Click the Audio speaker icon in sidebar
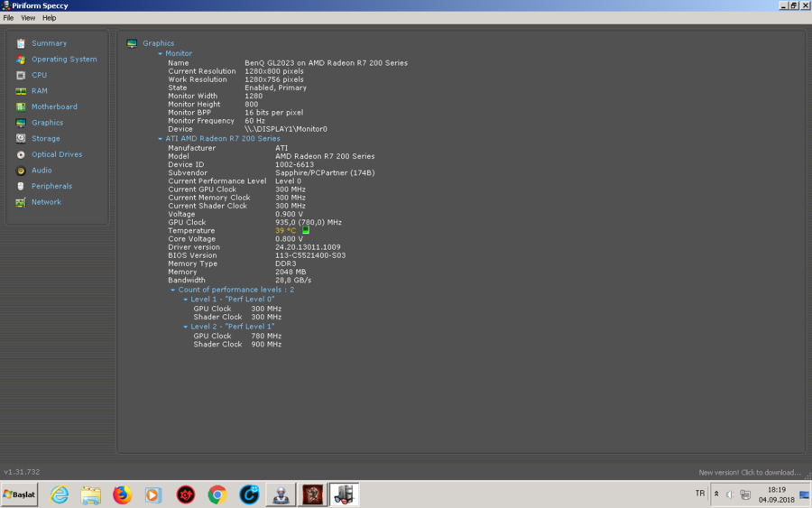The height and width of the screenshot is (508, 812). pos(21,171)
